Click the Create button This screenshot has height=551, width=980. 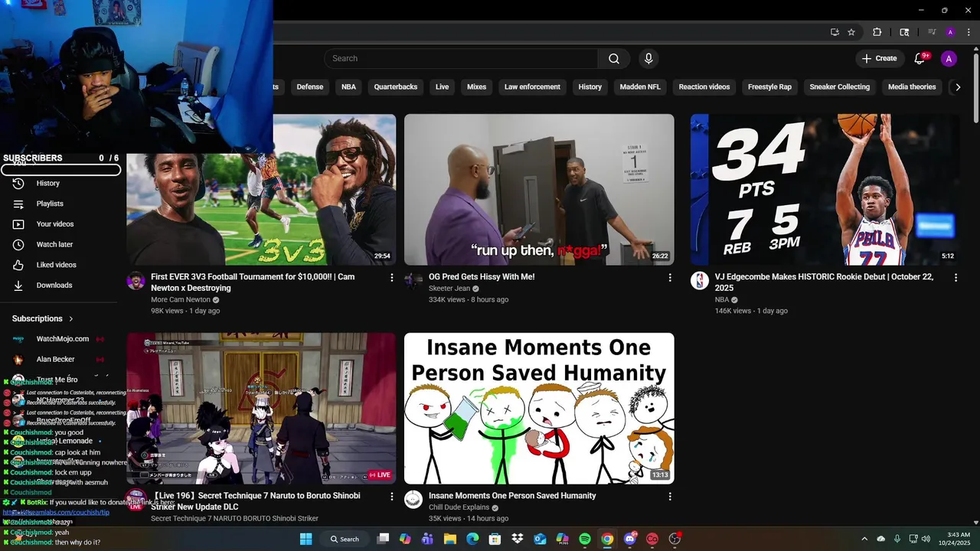point(879,59)
